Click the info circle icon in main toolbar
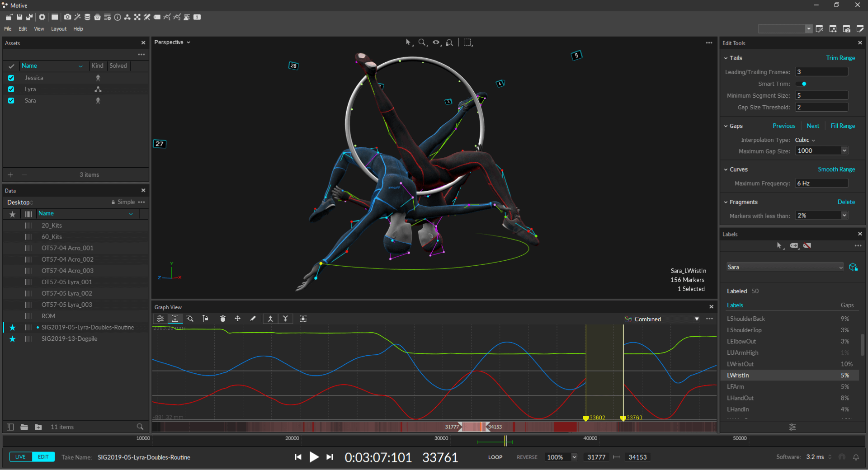The height and width of the screenshot is (470, 868). coord(118,17)
